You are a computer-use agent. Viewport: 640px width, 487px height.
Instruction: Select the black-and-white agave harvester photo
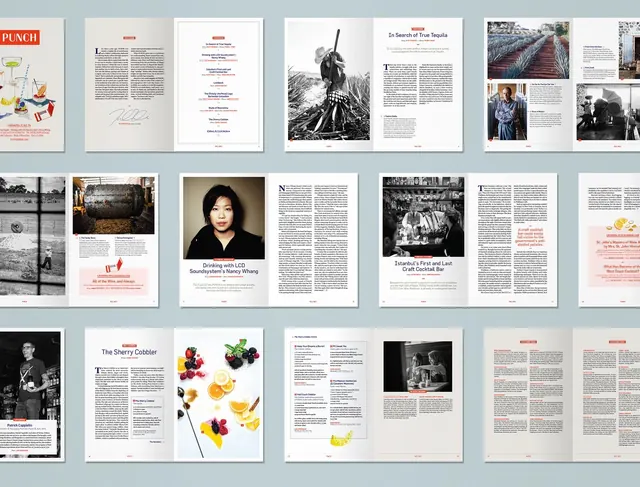[329, 81]
